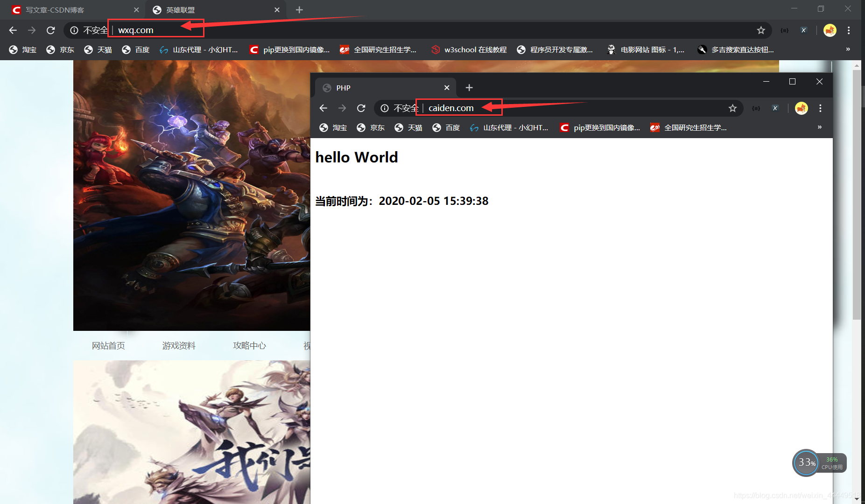The width and height of the screenshot is (865, 504).
Task: Open new tab in the wxq.com window
Action: point(299,10)
